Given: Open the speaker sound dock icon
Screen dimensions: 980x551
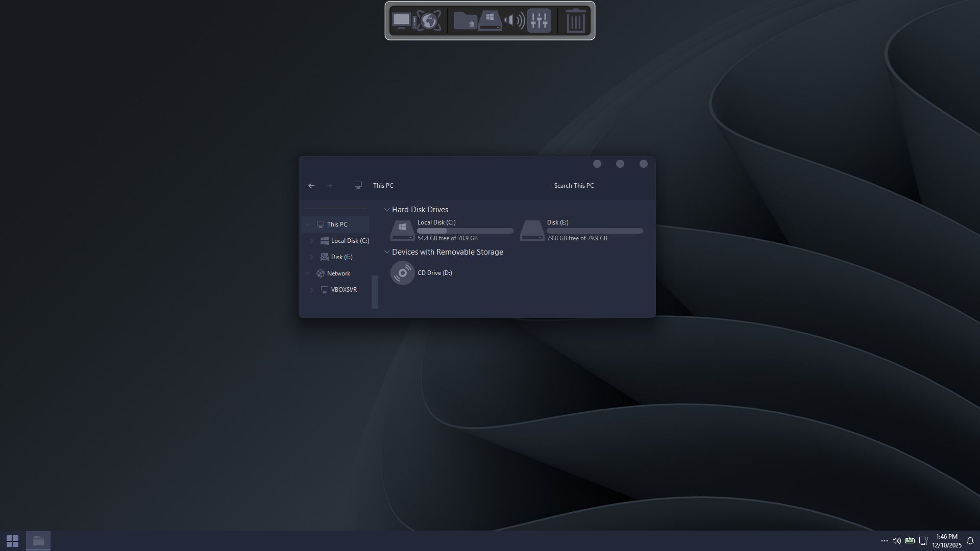Looking at the screenshot, I should [x=514, y=21].
